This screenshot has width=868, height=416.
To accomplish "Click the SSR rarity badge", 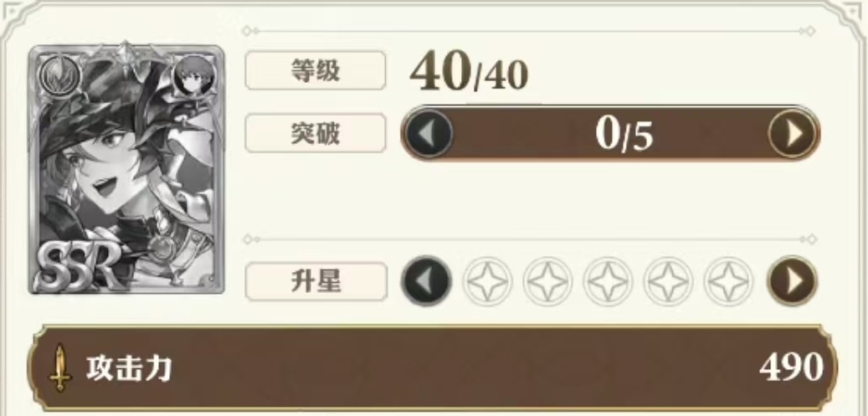I will [76, 263].
